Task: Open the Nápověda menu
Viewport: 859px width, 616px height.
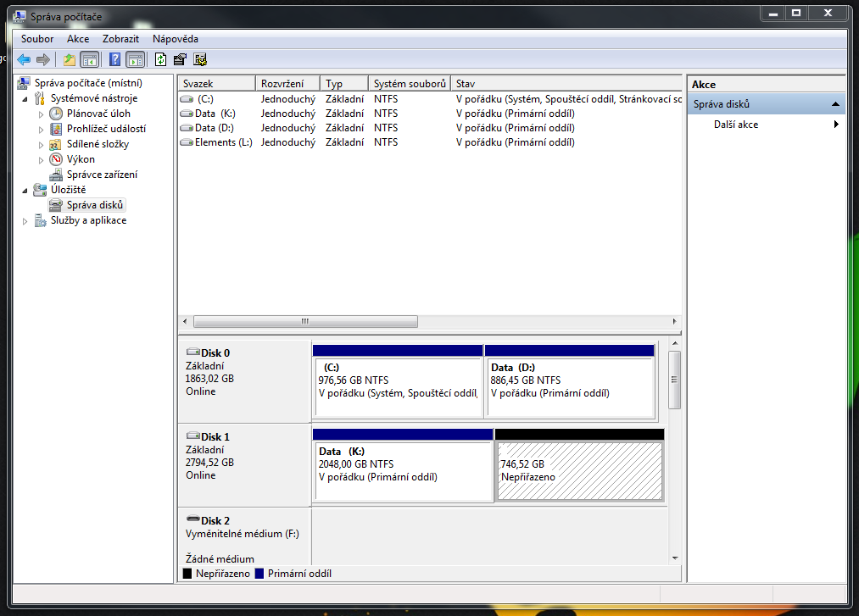Action: coord(176,39)
